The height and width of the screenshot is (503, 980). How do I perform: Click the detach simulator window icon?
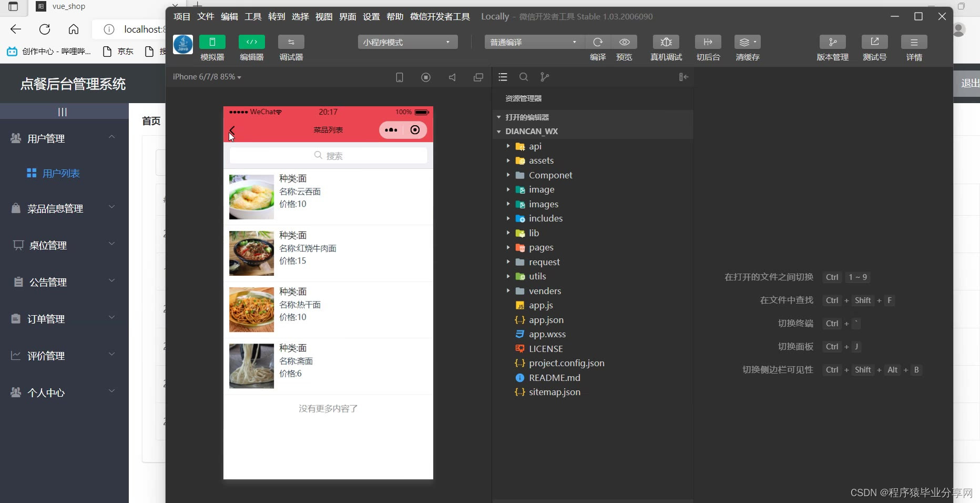click(x=478, y=77)
